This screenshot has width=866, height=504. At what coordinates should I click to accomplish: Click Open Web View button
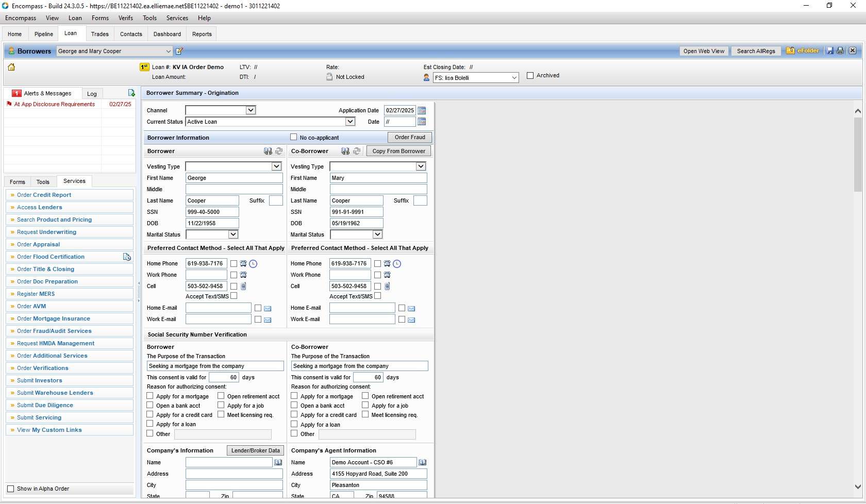point(704,51)
